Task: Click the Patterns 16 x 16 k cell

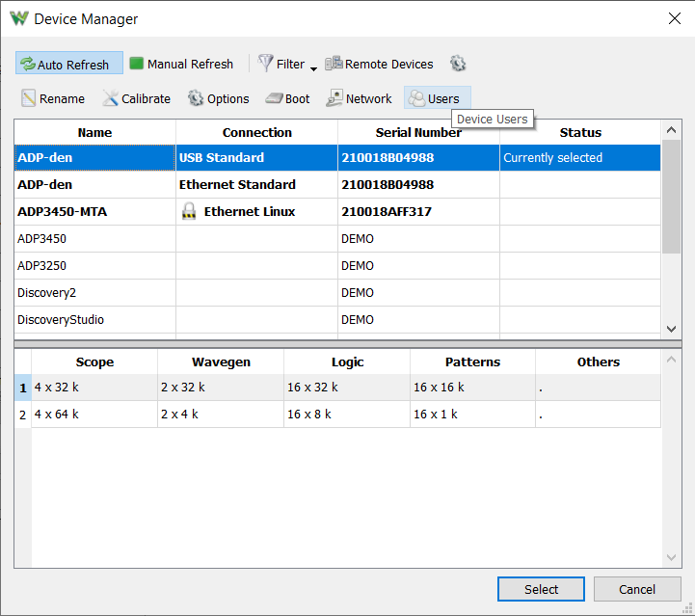Action: pyautogui.click(x=472, y=388)
